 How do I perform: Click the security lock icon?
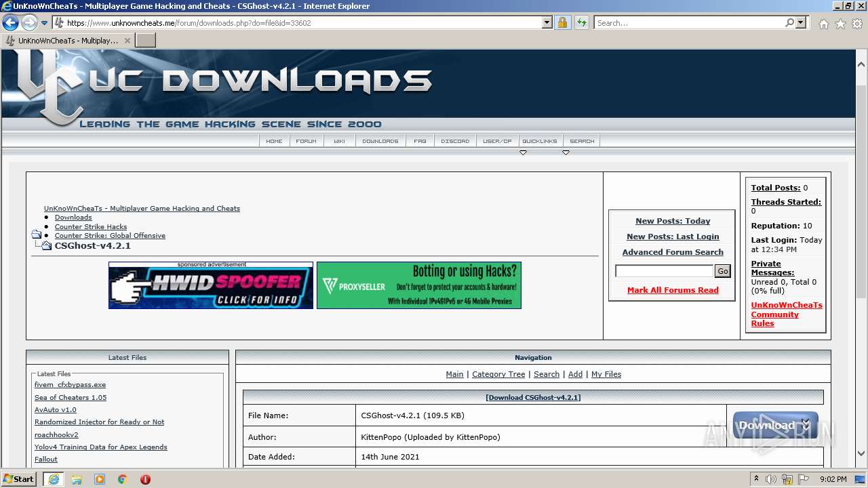562,23
